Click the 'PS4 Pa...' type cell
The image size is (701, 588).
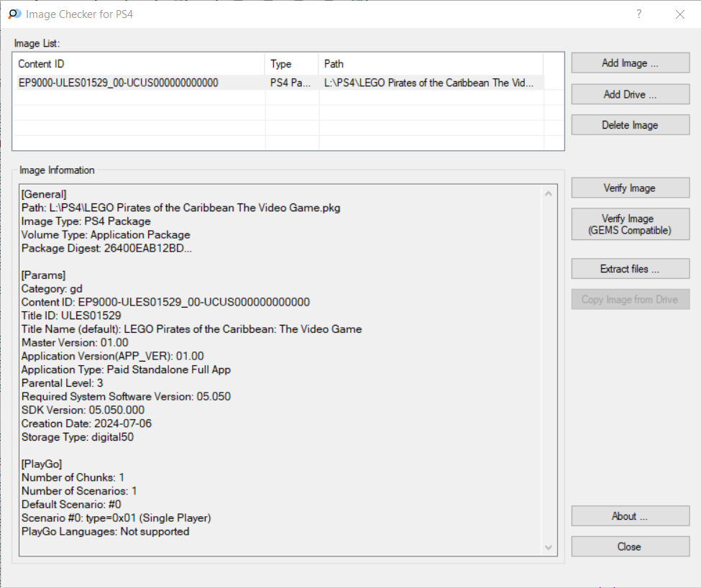tap(290, 83)
